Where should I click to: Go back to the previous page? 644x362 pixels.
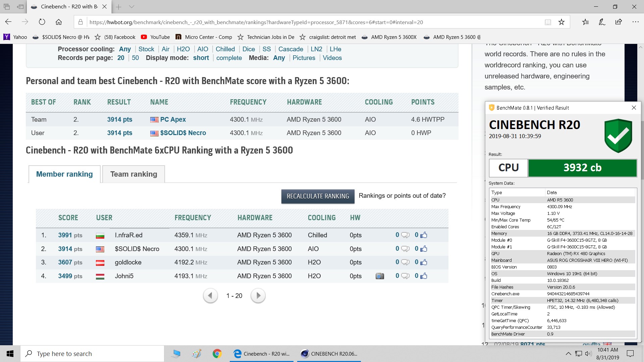pyautogui.click(x=8, y=22)
